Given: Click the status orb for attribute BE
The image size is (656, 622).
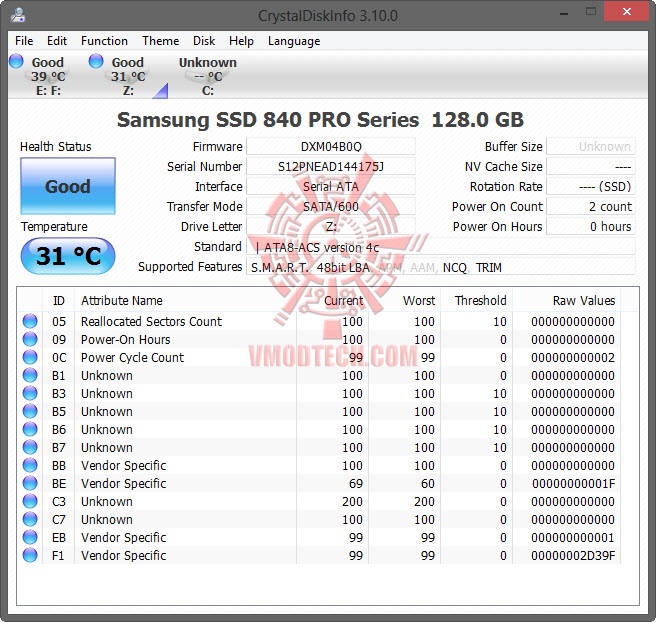Looking at the screenshot, I should coord(30,483).
